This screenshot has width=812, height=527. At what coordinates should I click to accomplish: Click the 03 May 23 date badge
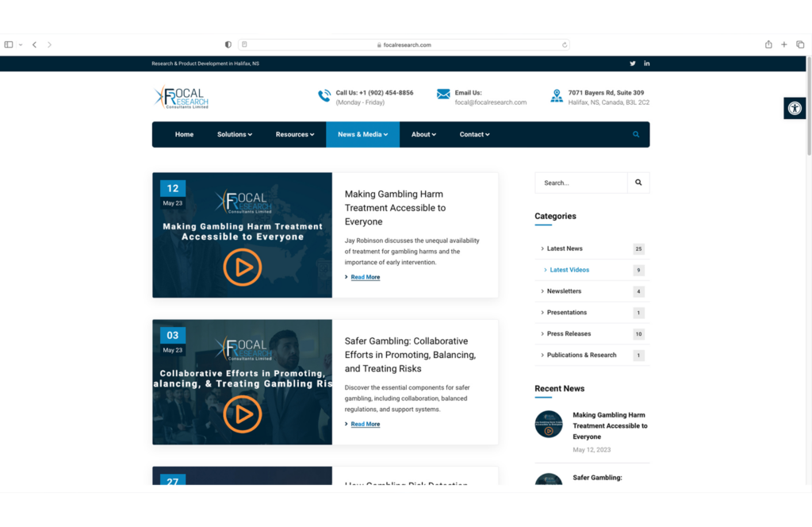[172, 341]
